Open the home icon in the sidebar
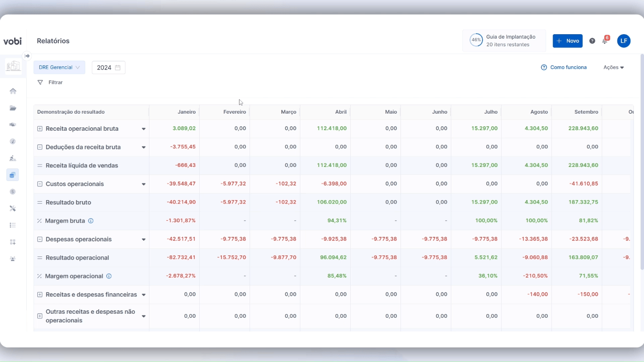The width and height of the screenshot is (644, 362). point(13,91)
